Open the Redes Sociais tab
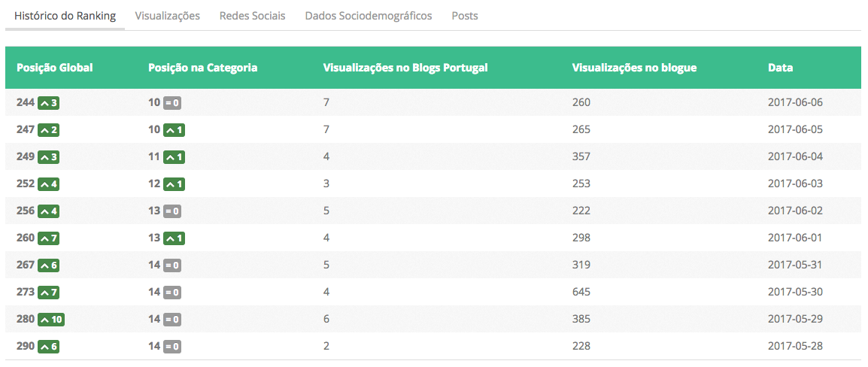This screenshot has width=868, height=367. (253, 16)
